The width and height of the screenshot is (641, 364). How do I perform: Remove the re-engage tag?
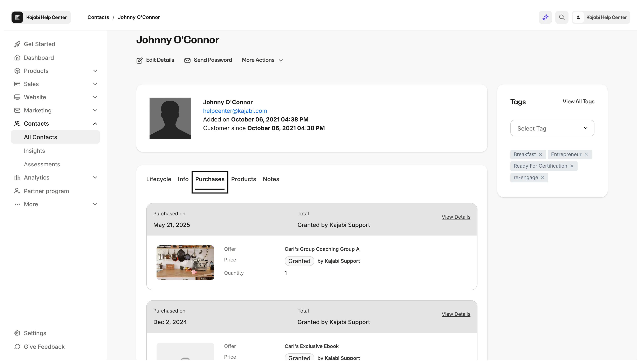tap(543, 177)
